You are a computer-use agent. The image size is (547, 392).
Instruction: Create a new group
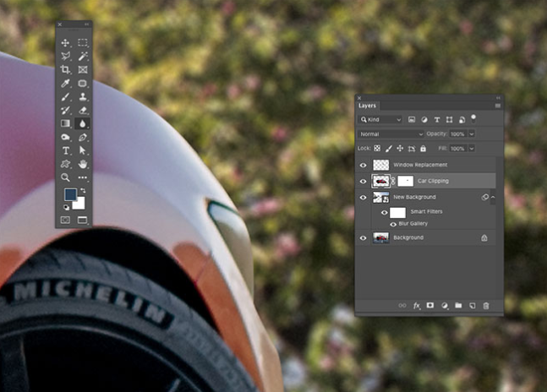point(458,306)
